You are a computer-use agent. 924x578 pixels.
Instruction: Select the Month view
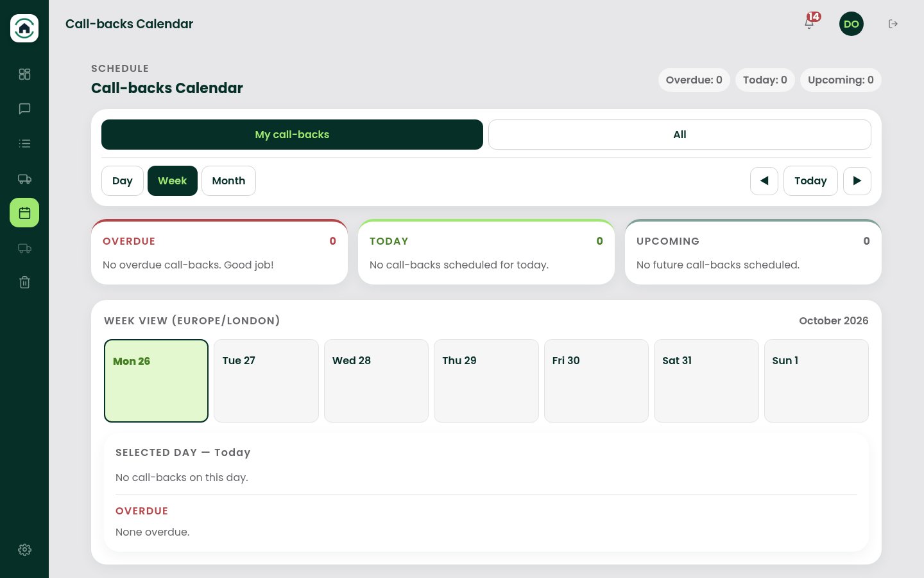coord(228,181)
